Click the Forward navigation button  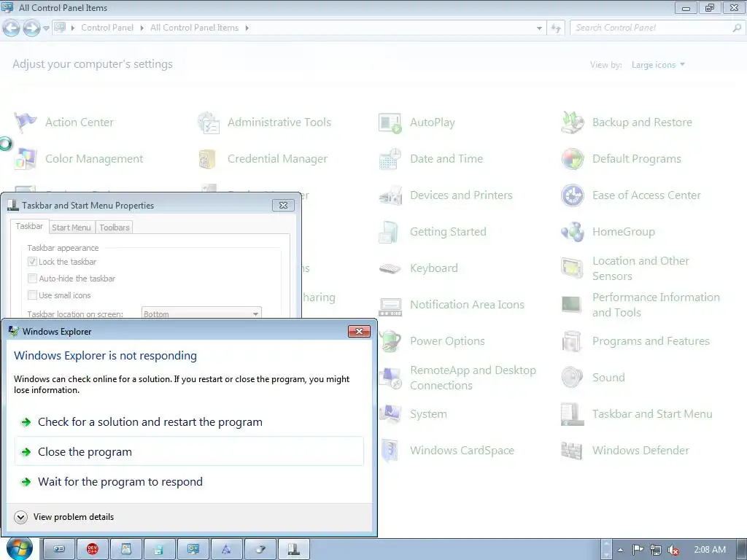click(31, 28)
